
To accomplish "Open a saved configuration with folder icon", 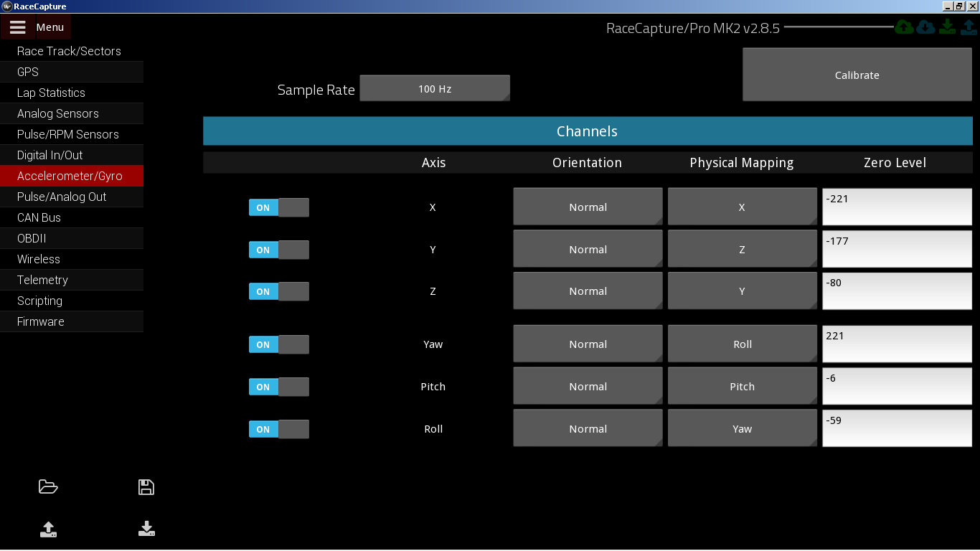I will [x=48, y=487].
